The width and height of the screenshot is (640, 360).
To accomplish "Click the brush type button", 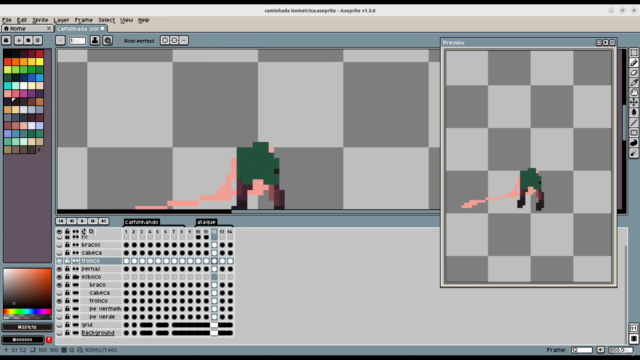I will 60,40.
